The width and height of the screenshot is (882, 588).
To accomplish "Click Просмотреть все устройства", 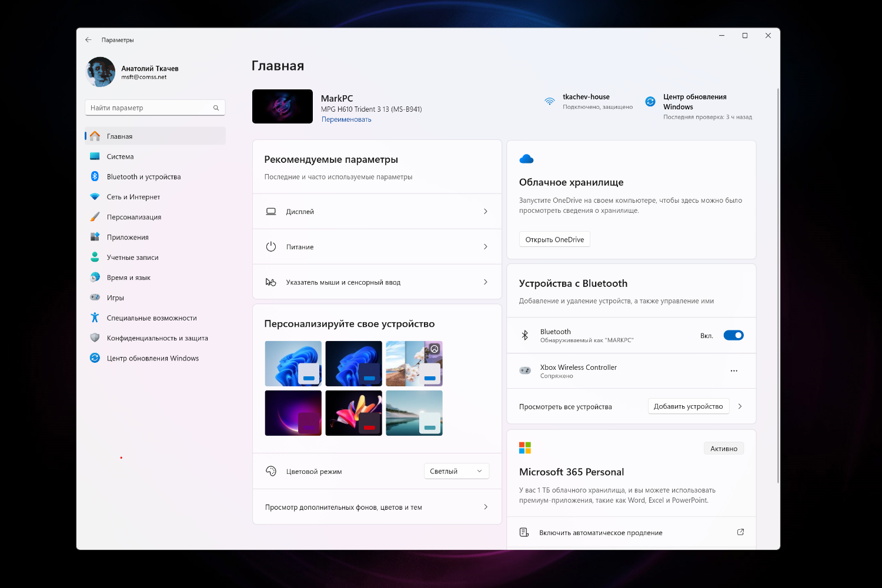I will (566, 407).
